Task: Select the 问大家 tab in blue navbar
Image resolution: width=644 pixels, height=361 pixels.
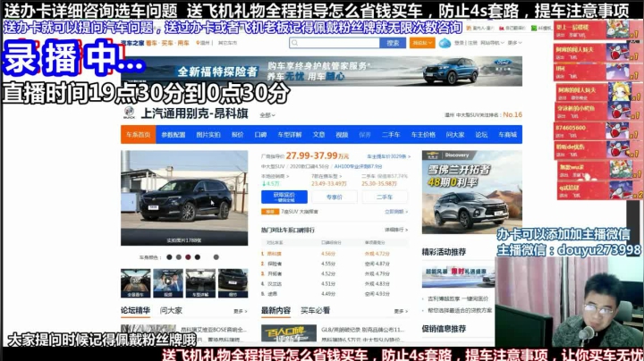Action: pos(455,135)
